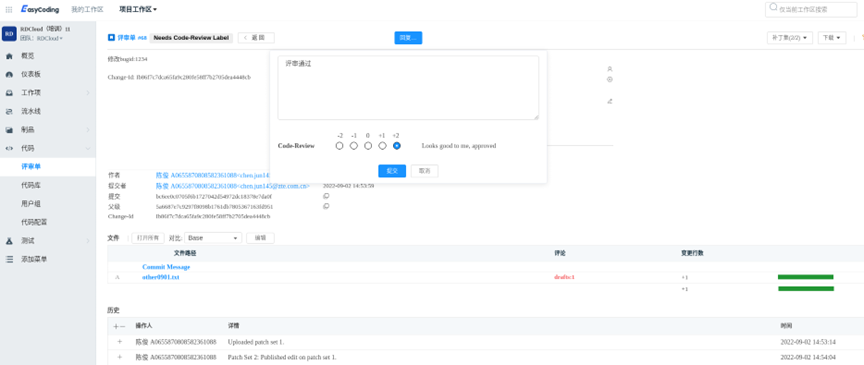Click the 代码 code brackets icon
The image size is (864, 365).
click(9, 148)
